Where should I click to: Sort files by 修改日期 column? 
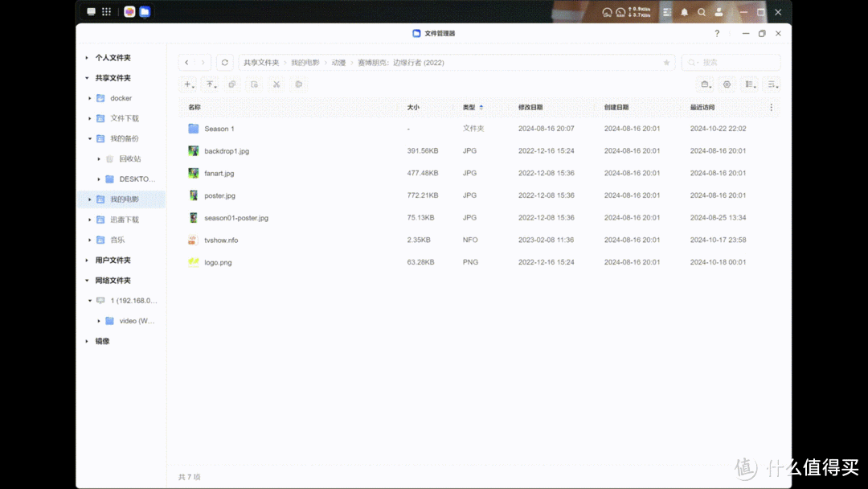[530, 107]
